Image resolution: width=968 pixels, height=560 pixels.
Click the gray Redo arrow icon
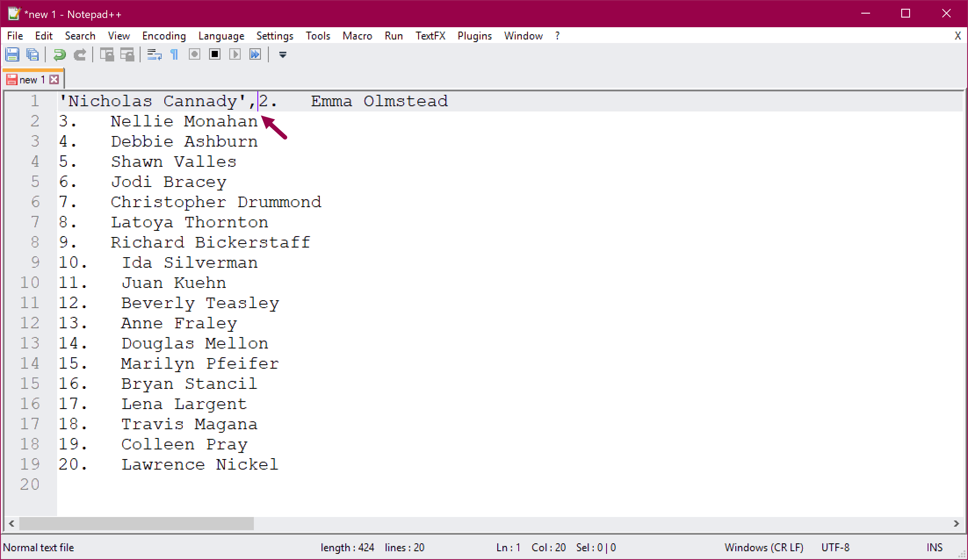point(79,54)
